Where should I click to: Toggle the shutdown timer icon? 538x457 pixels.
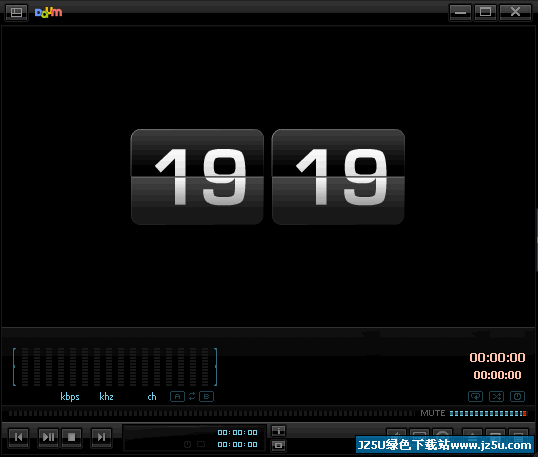pos(517,397)
